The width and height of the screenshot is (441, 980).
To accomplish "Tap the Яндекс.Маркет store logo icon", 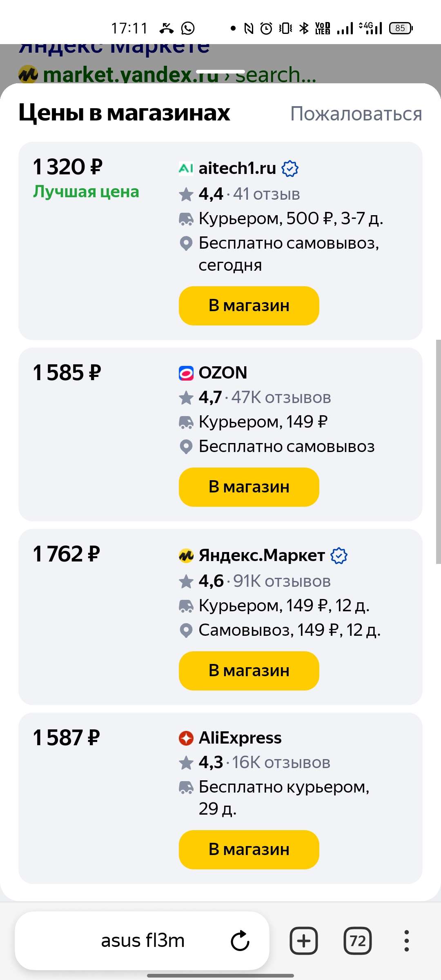I will pyautogui.click(x=186, y=556).
